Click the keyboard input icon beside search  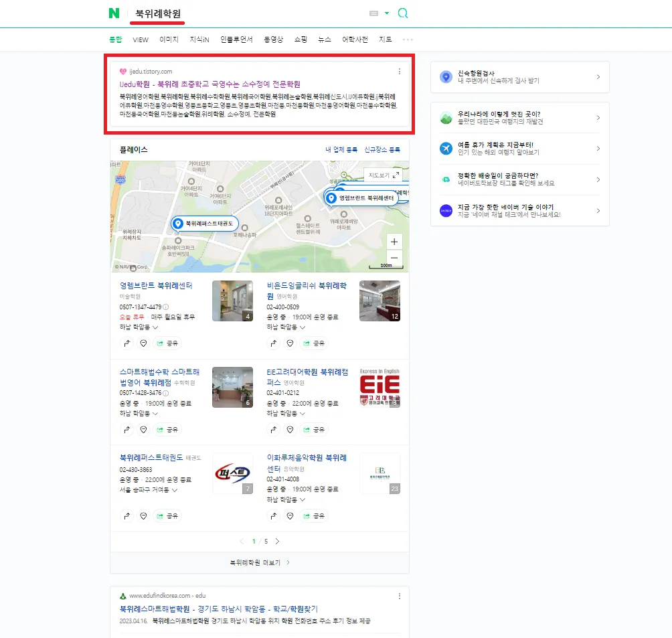coord(373,13)
